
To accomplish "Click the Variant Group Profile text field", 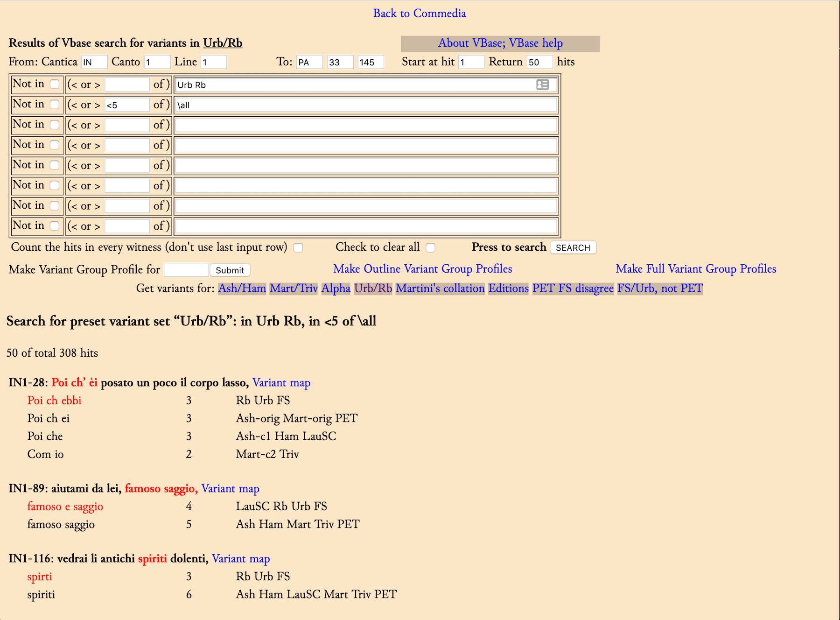I will coord(186,270).
